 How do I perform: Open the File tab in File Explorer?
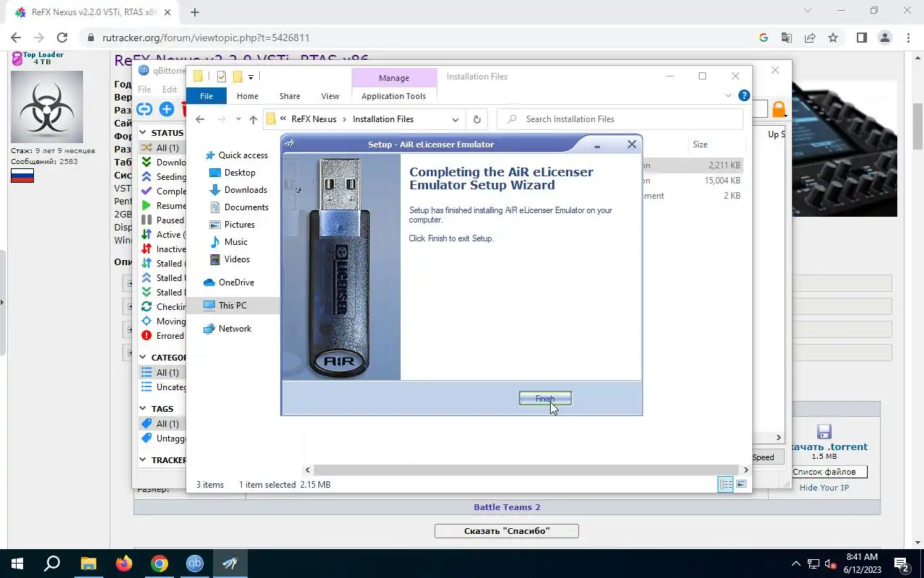point(206,96)
